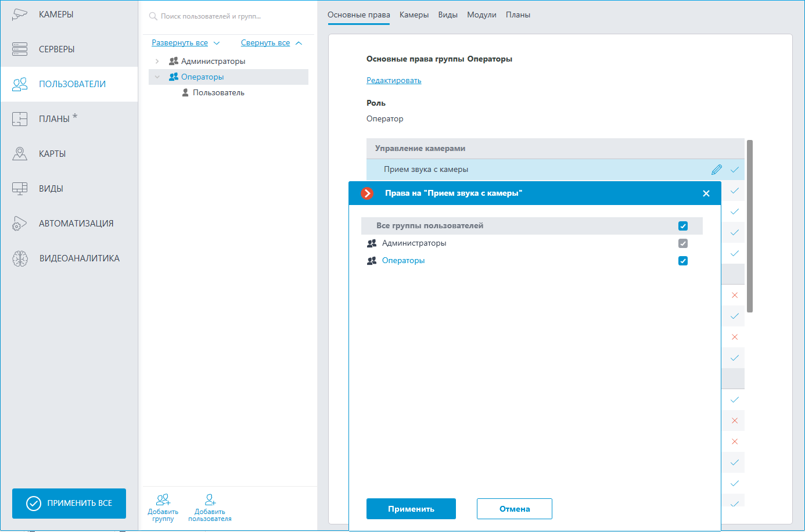Click the Администраторы group icon in tree
Screen dimensions: 805x532
[x=173, y=61]
